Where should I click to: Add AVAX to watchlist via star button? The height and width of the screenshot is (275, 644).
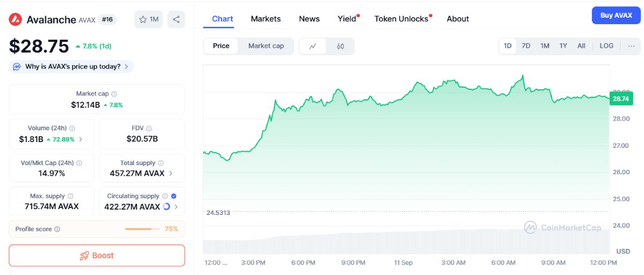(x=149, y=19)
